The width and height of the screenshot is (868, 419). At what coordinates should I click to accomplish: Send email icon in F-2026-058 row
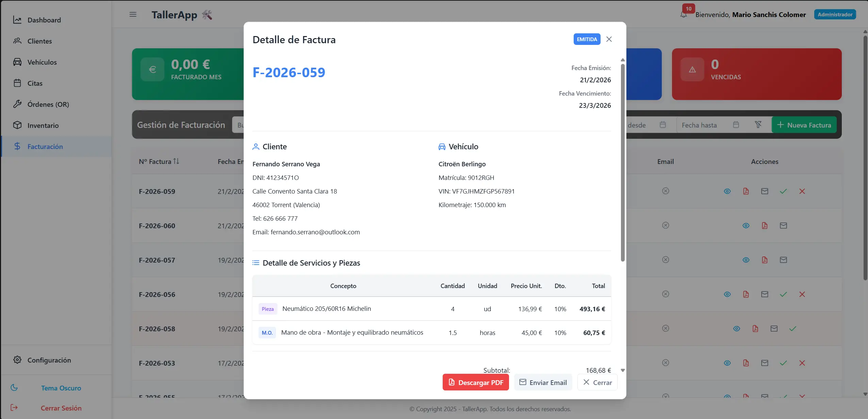774,329
